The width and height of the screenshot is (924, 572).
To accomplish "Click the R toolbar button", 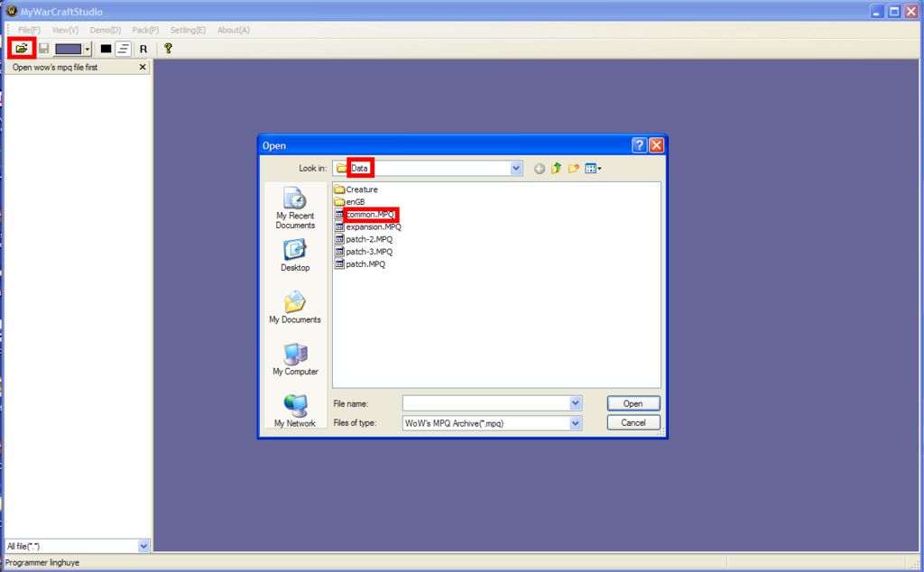I will click(x=143, y=49).
